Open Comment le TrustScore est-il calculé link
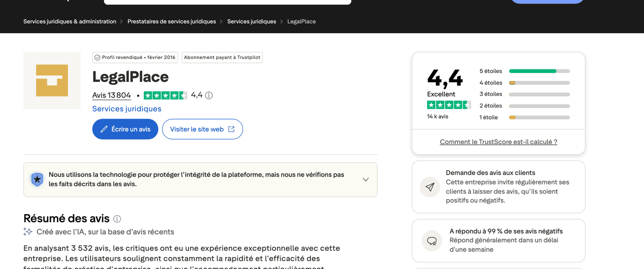 pyautogui.click(x=499, y=142)
